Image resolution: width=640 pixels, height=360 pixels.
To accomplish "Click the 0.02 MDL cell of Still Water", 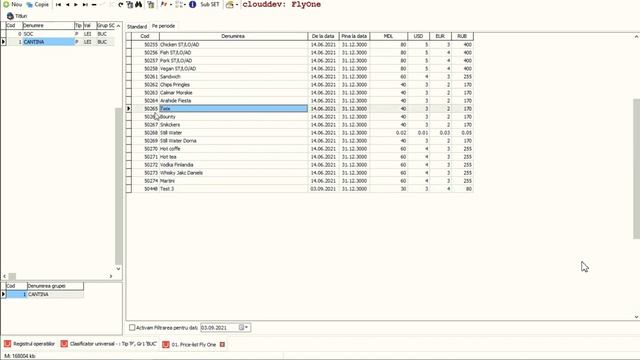I will click(x=389, y=133).
